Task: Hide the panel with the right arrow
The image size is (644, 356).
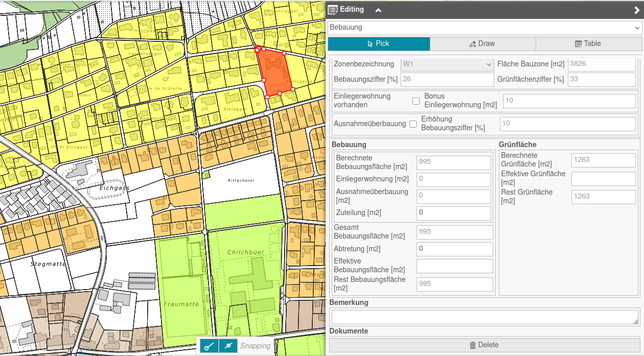Action: (637, 10)
